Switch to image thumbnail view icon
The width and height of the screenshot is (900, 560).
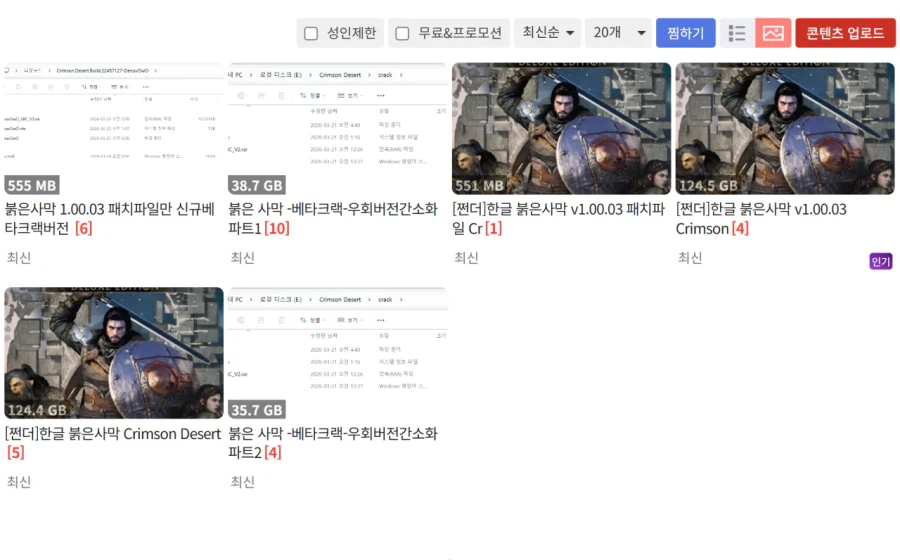[x=773, y=33]
